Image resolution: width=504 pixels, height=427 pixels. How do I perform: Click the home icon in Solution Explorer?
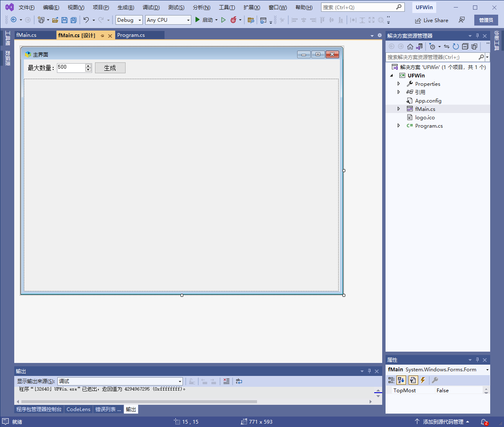pyautogui.click(x=410, y=46)
